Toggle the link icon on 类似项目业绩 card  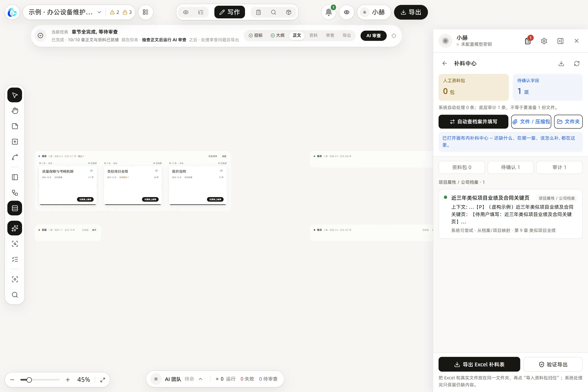tap(156, 171)
